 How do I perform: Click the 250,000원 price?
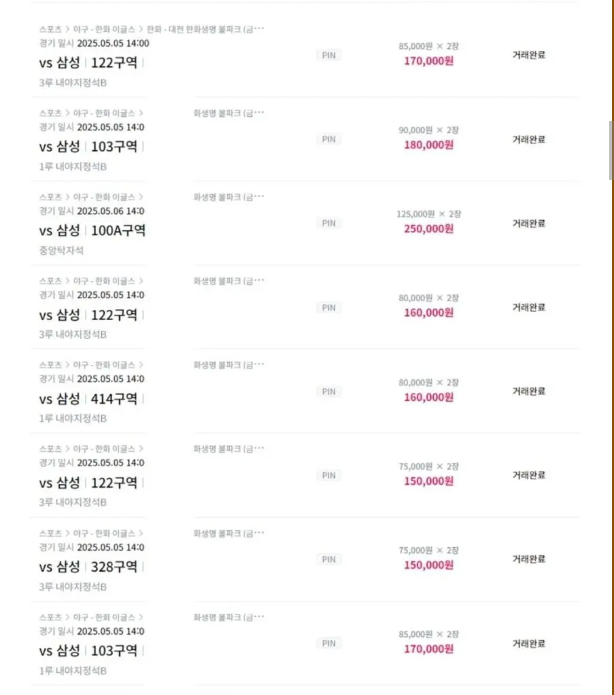(429, 229)
